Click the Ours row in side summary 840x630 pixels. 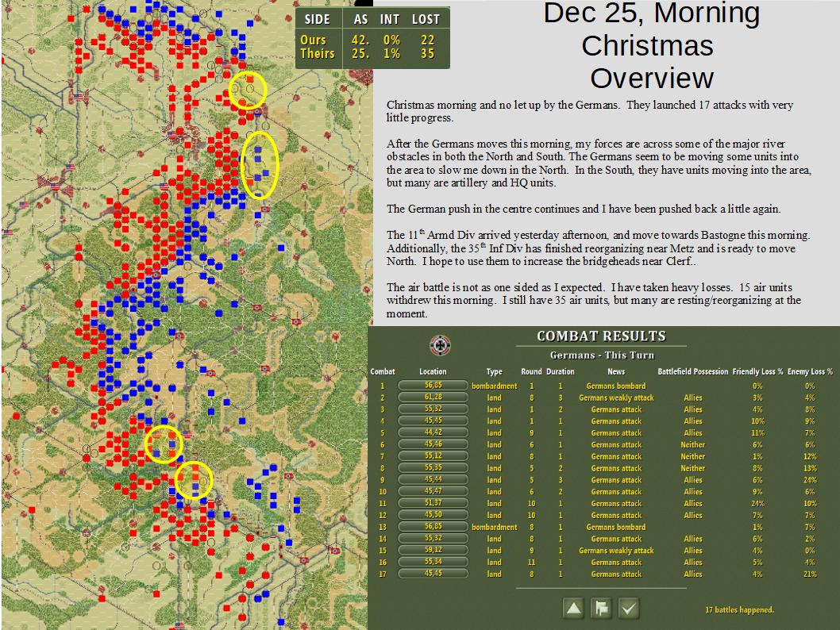pos(372,40)
